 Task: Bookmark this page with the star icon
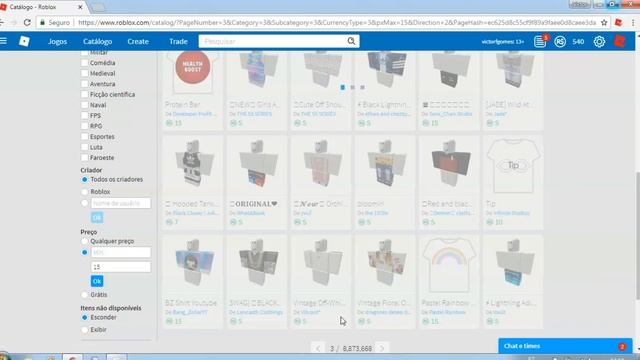604,22
